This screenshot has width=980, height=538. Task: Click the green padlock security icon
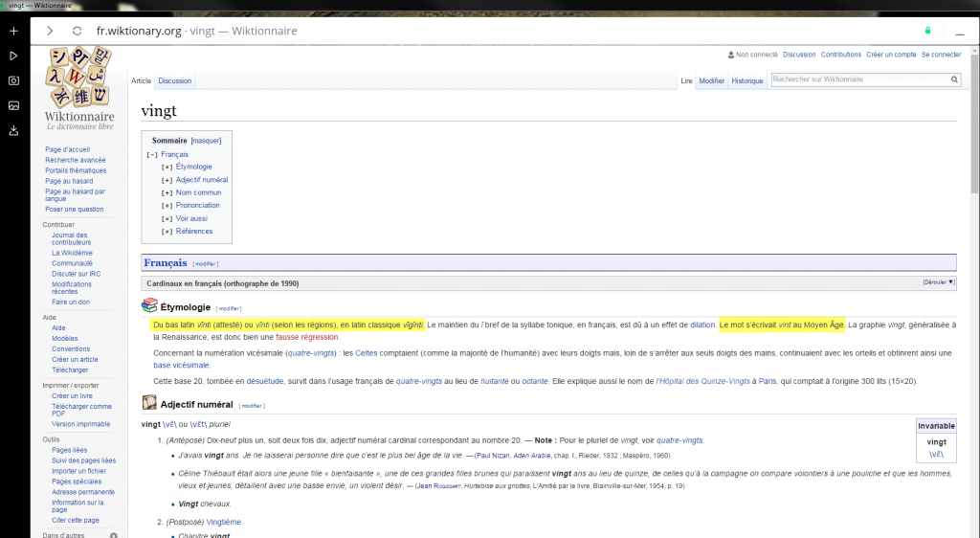tap(927, 31)
